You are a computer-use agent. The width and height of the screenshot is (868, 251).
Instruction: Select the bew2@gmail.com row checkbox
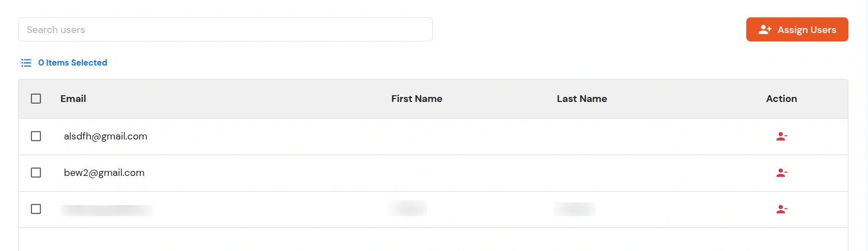(x=36, y=173)
